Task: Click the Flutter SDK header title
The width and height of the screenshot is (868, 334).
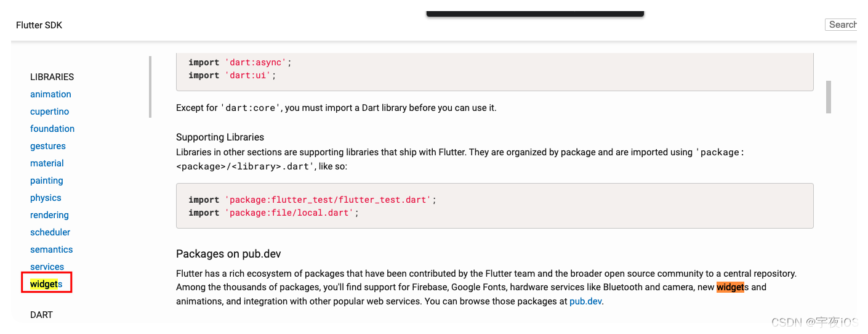Action: 39,25
